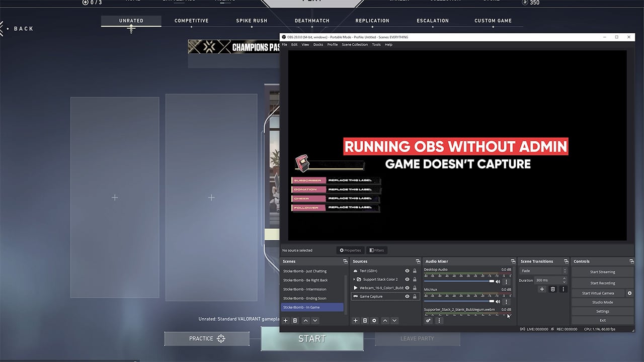Open Properties button above docks
644x362 pixels.
click(x=350, y=250)
